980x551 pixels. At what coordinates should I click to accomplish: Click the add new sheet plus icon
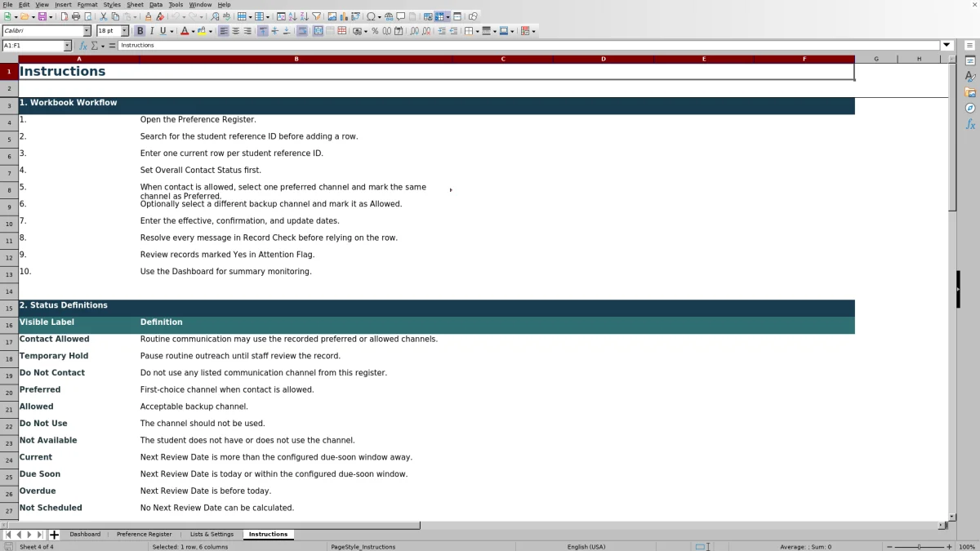coord(54,535)
